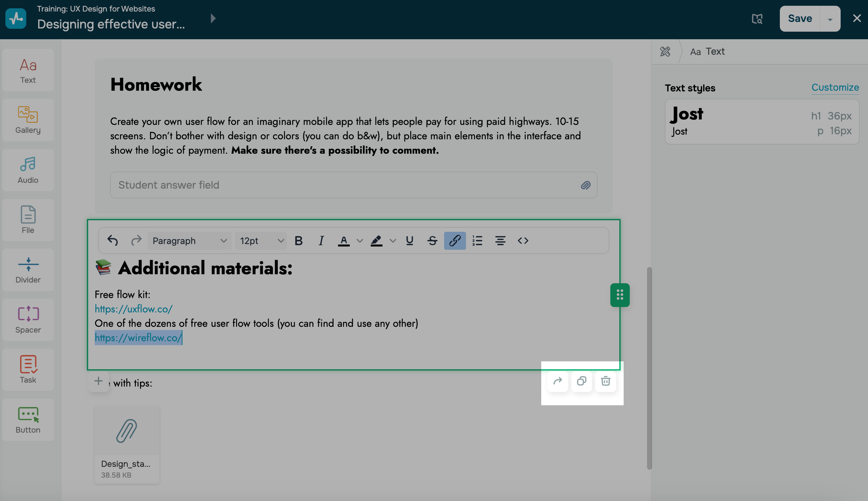The height and width of the screenshot is (501, 868).
Task: Click the redo arrow in editor toolbar
Action: pos(136,240)
